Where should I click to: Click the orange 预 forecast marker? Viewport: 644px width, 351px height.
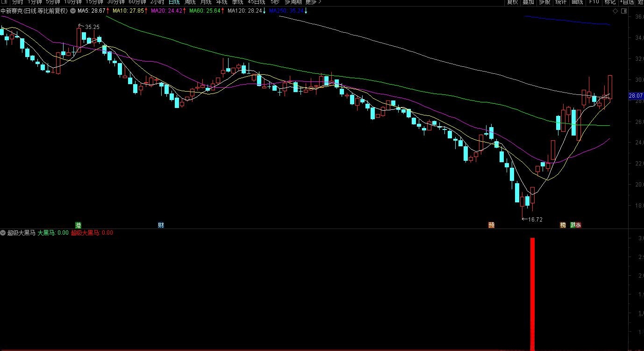click(491, 225)
